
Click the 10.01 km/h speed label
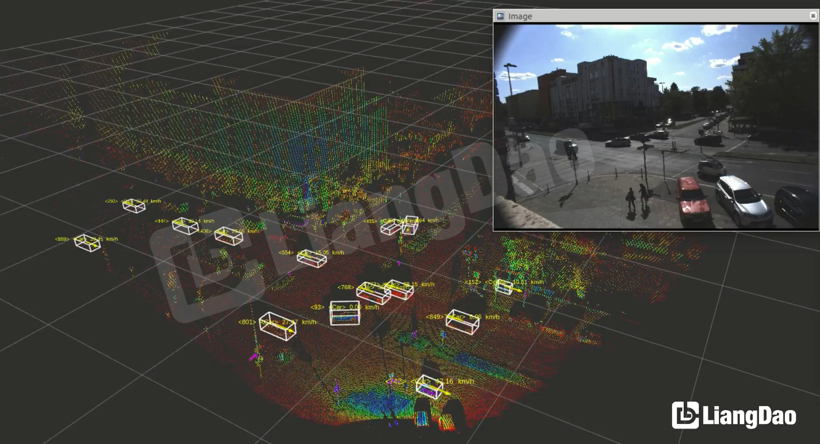[x=528, y=282]
